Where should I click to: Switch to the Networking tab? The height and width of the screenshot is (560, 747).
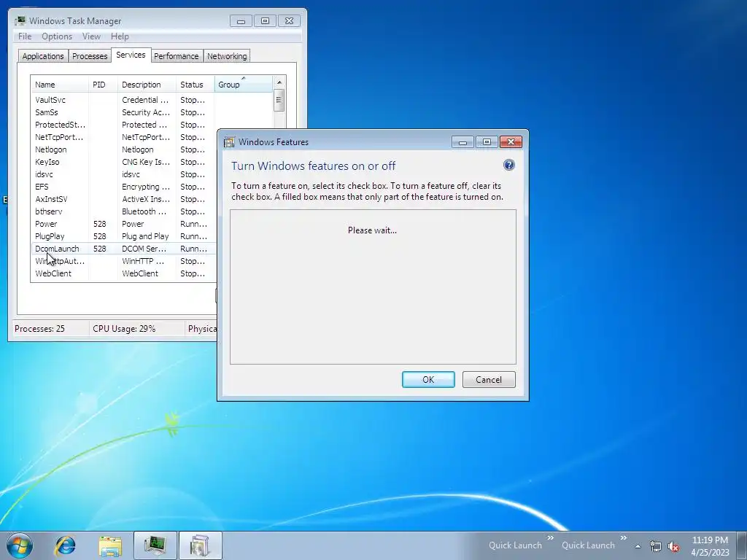(x=227, y=56)
